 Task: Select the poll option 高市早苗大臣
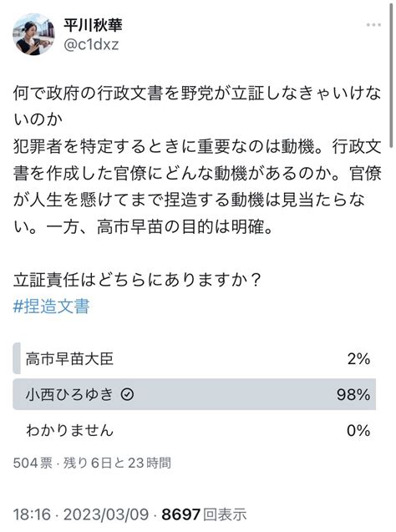(x=194, y=358)
